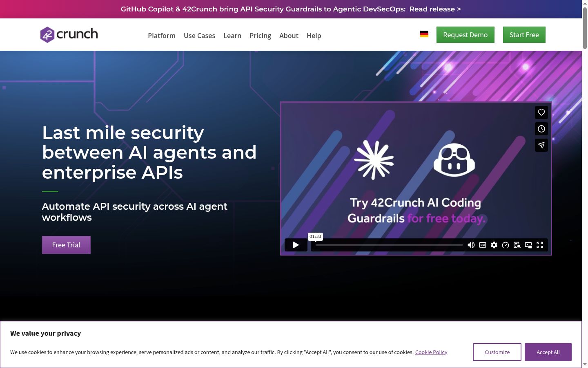588x368 pixels.
Task: Click the video thumbnail preview
Action: pyautogui.click(x=416, y=178)
